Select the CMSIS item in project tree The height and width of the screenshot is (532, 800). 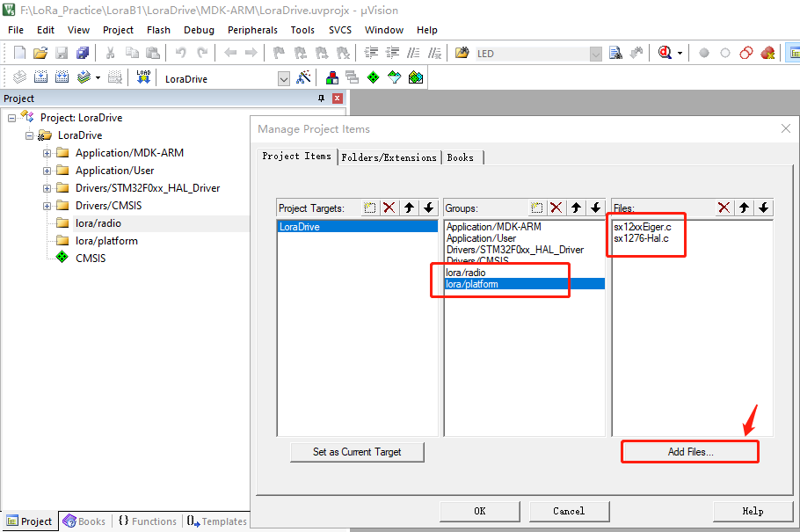(91, 259)
